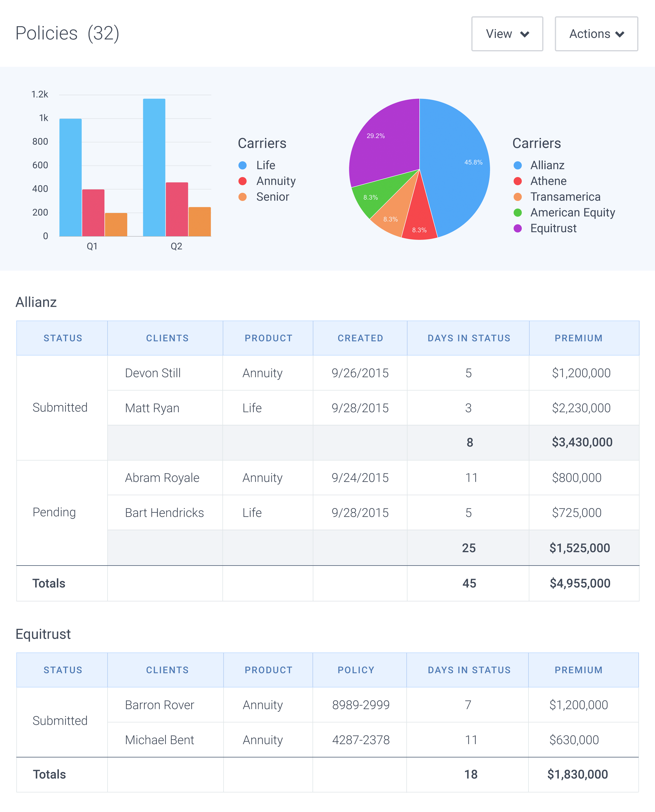655x812 pixels.
Task: Click the 9/26/2015 created date
Action: (360, 373)
